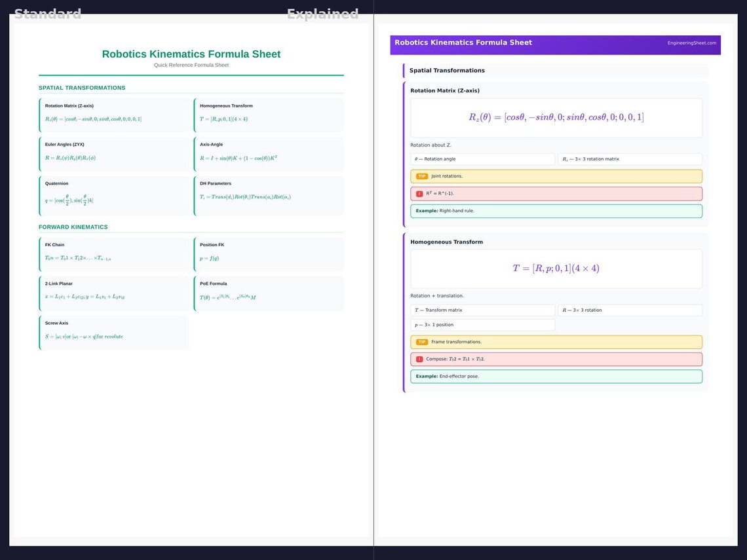Click the TIP badge beside "Joint rotations."
The height and width of the screenshot is (560, 747).
tap(421, 176)
